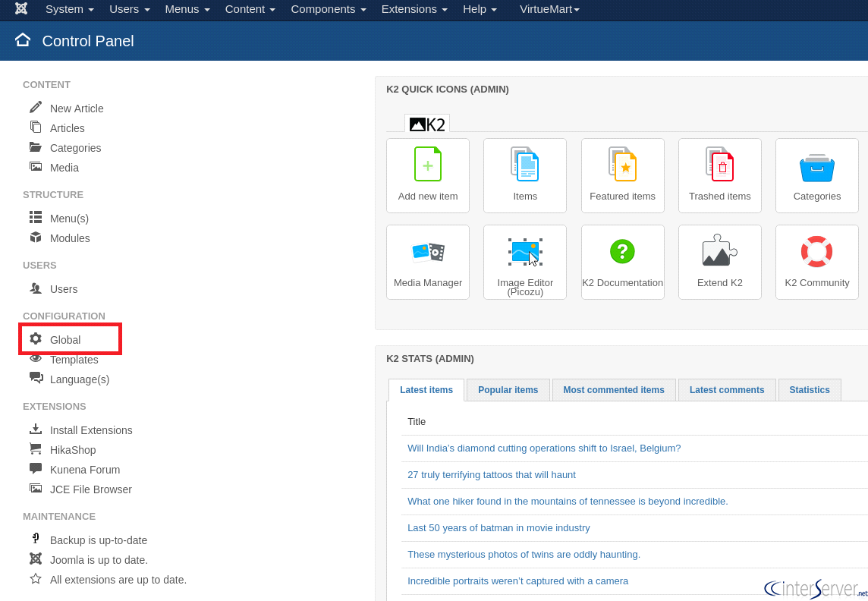Viewport: 868px width, 601px height.
Task: Click 'Joomla is up to date.' status link
Action: [99, 560]
